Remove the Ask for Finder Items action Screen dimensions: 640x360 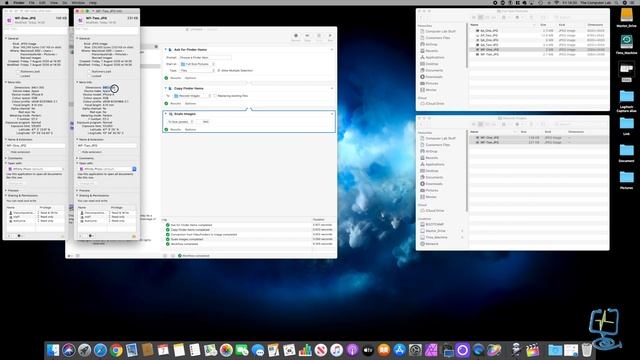pyautogui.click(x=332, y=49)
